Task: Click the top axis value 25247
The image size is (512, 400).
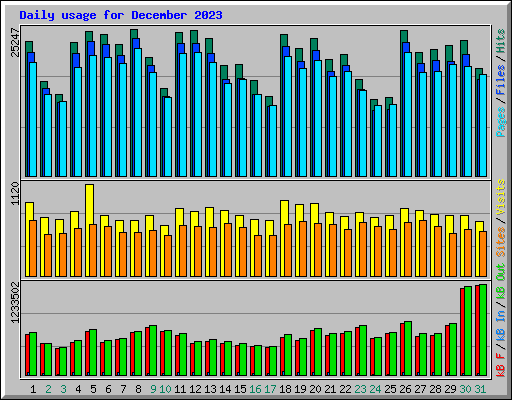Action: (x=15, y=42)
